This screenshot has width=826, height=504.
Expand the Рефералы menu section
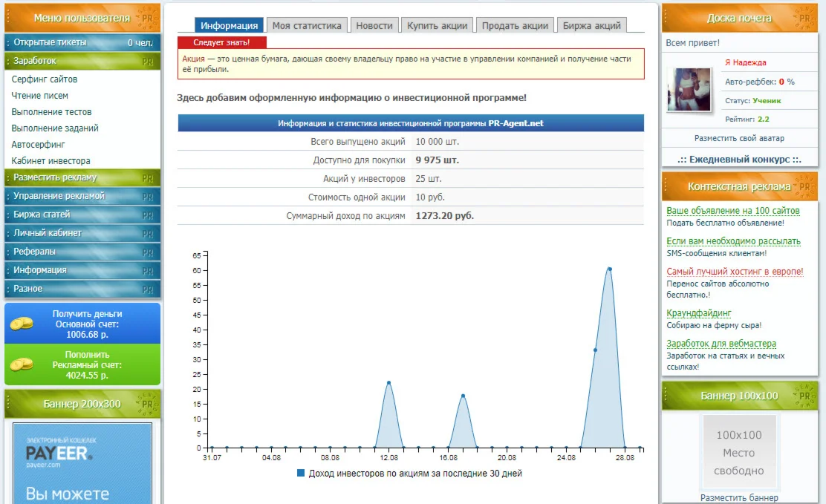(82, 252)
